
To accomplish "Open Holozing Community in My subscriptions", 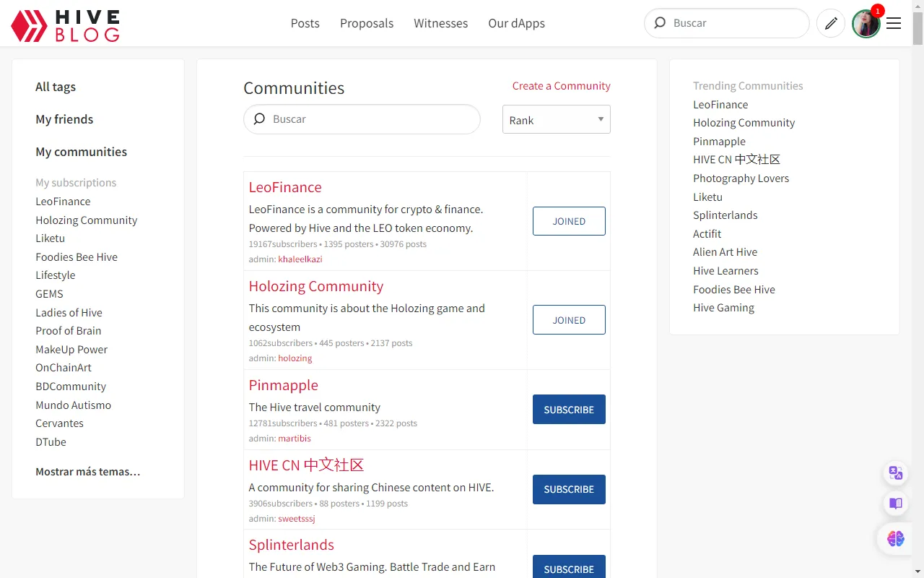I will 87,220.
